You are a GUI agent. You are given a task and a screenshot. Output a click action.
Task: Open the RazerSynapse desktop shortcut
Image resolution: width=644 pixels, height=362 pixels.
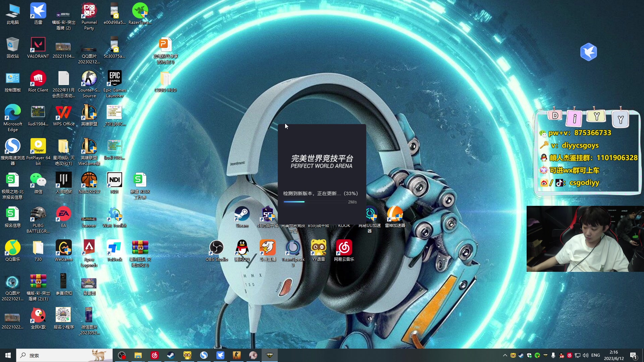point(140,14)
